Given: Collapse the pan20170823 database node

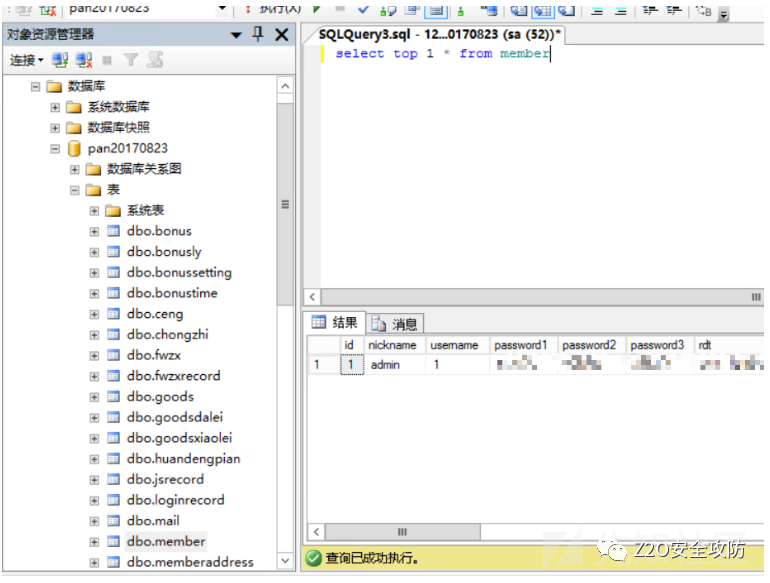Looking at the screenshot, I should pyautogui.click(x=55, y=149).
